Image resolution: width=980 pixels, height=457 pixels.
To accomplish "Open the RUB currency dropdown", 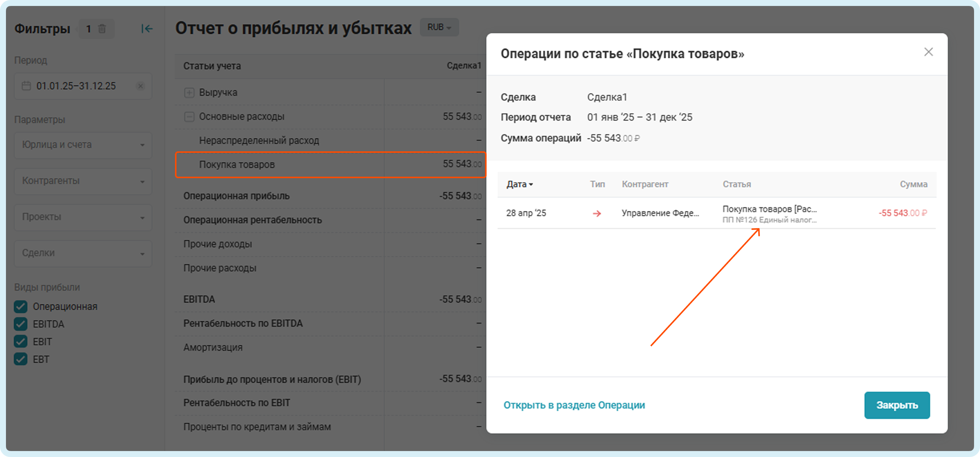I will (439, 28).
